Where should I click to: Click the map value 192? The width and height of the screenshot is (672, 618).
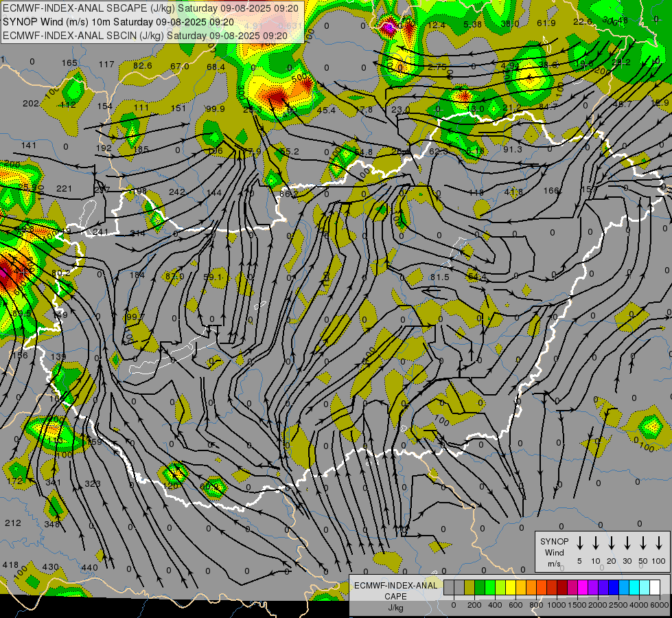pos(104,148)
